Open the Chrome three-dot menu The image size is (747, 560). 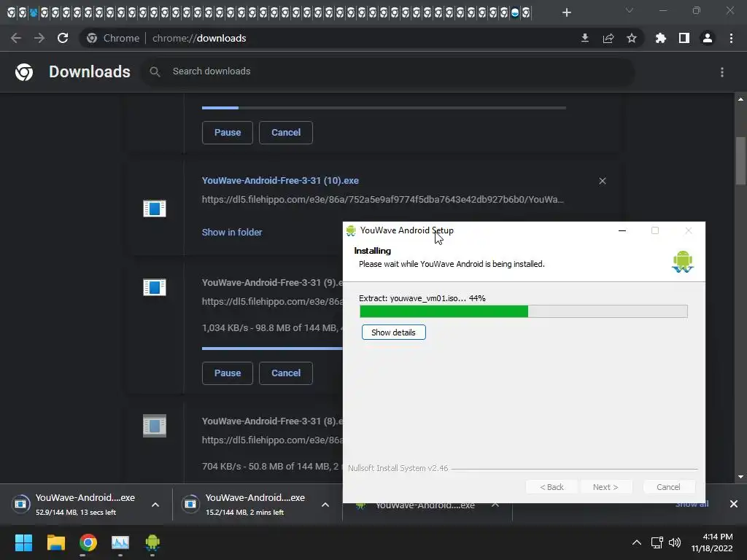click(x=731, y=38)
